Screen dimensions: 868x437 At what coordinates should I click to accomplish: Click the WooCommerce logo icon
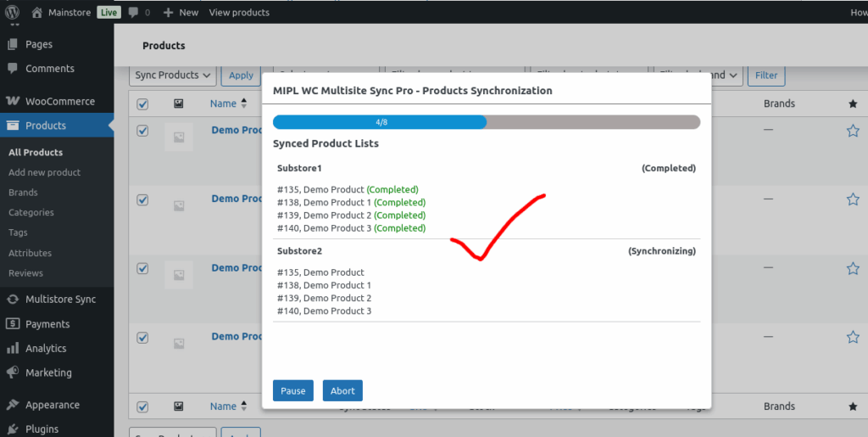[x=12, y=101]
